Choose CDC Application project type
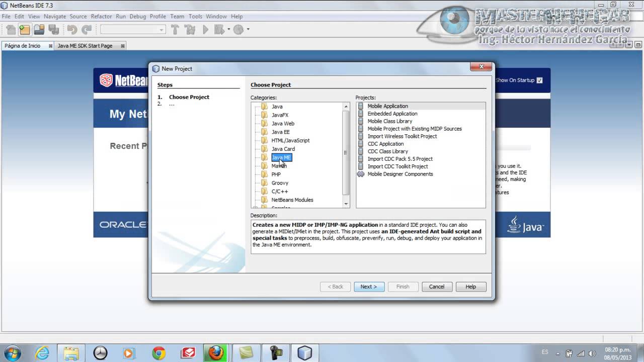The width and height of the screenshot is (644, 362). point(385,144)
